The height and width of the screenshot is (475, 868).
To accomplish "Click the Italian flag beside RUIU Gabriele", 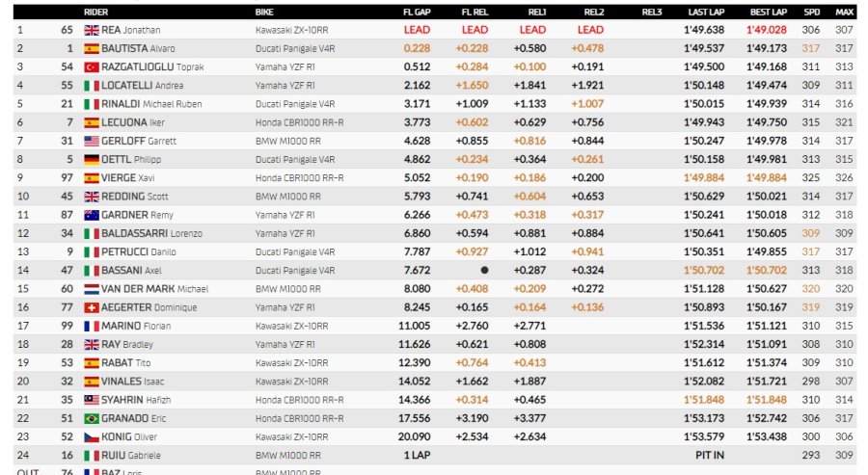I will click(92, 456).
